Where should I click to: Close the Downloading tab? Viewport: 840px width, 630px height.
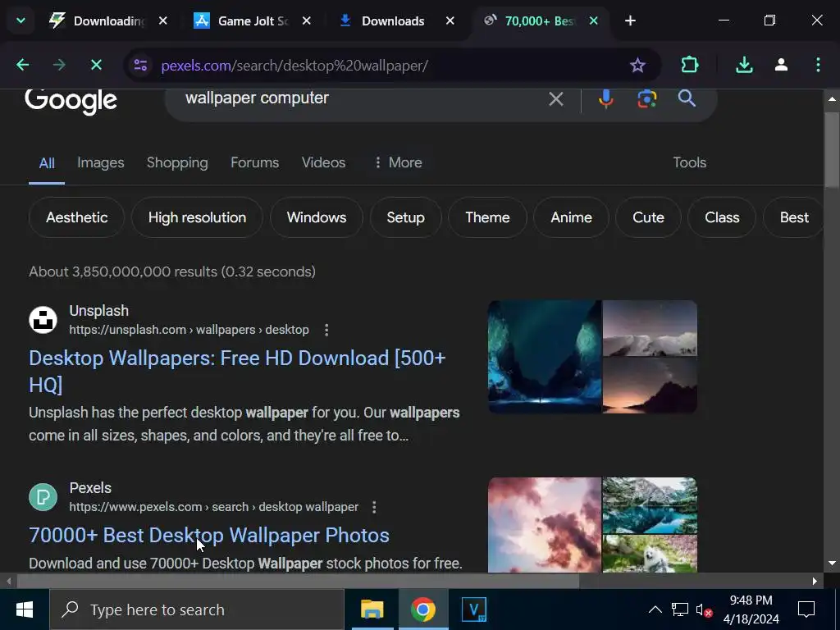[163, 21]
